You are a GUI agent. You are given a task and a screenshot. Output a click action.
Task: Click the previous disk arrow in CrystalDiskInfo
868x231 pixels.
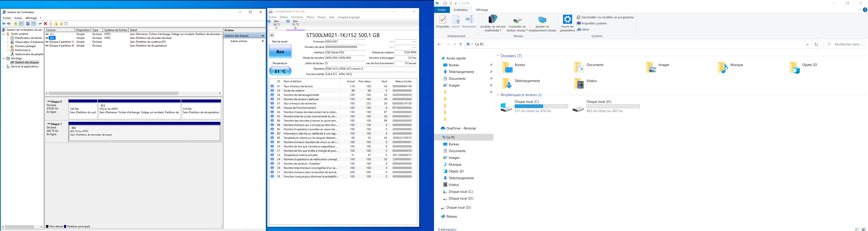pos(271,35)
